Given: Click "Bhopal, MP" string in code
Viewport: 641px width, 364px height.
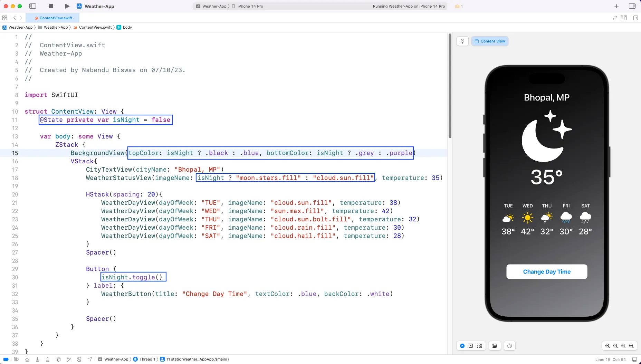Looking at the screenshot, I should 197,170.
